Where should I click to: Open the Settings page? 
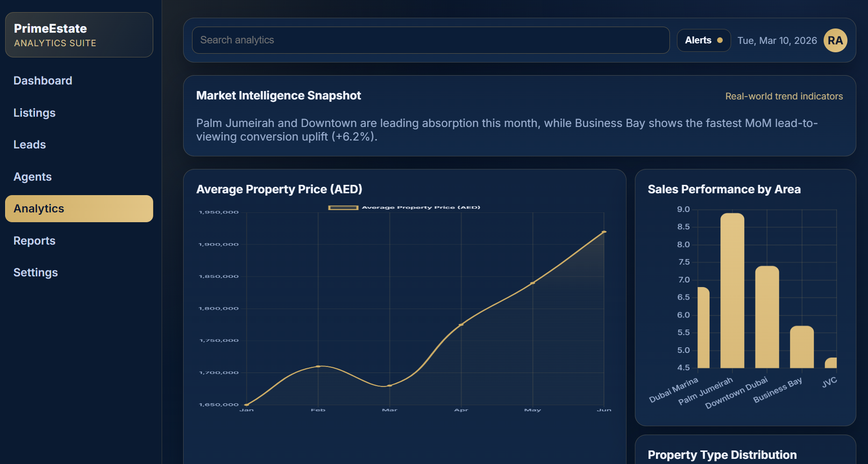(x=36, y=272)
